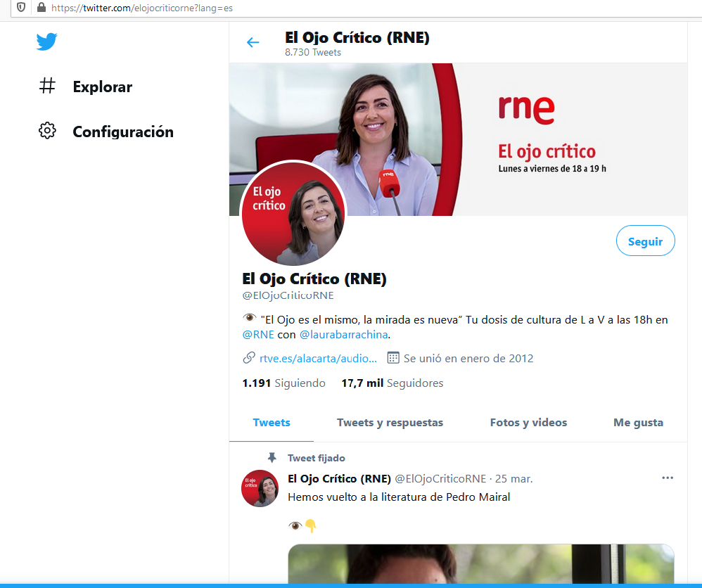Click the profile name heading below avatar
The image size is (702, 588).
tap(314, 279)
